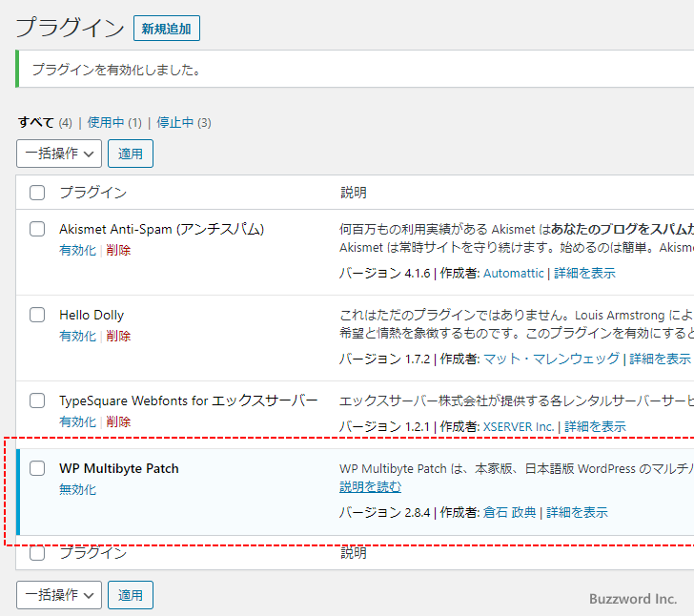The width and height of the screenshot is (694, 616).
Task: Click the bottom 適用 button
Action: click(131, 595)
